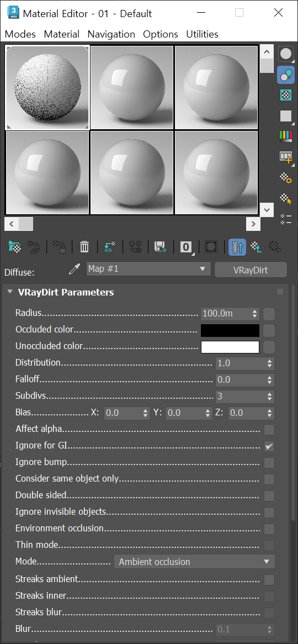This screenshot has width=298, height=644.
Task: Open the Material menu
Action: coord(62,34)
